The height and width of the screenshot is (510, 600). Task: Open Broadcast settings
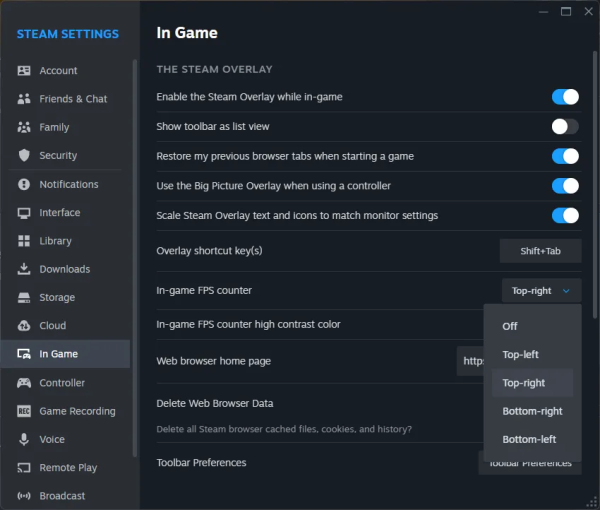pos(65,496)
